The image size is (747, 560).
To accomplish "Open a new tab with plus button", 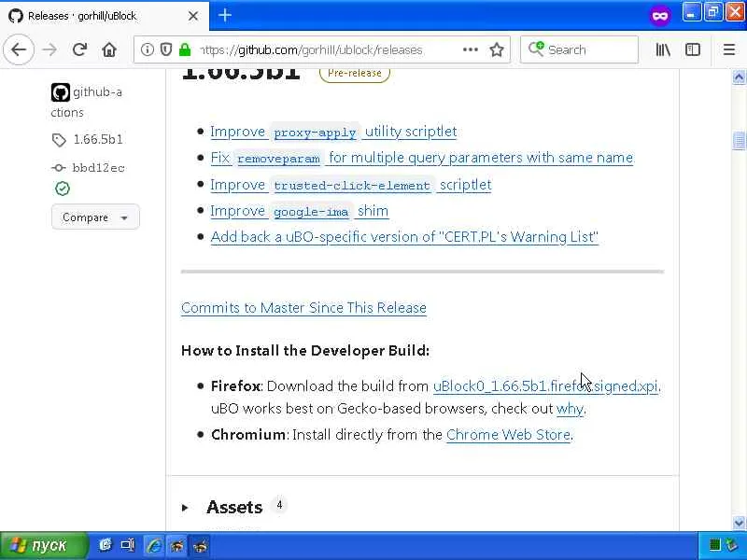I will pos(225,15).
